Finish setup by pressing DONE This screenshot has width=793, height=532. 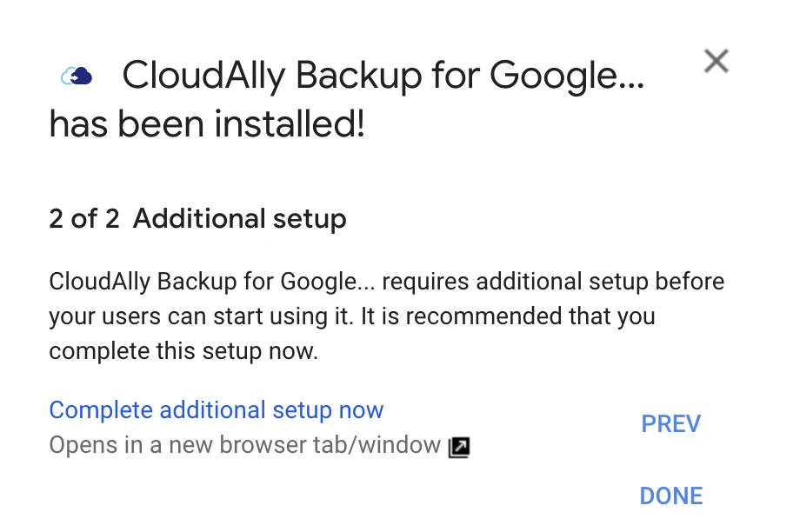[670, 495]
